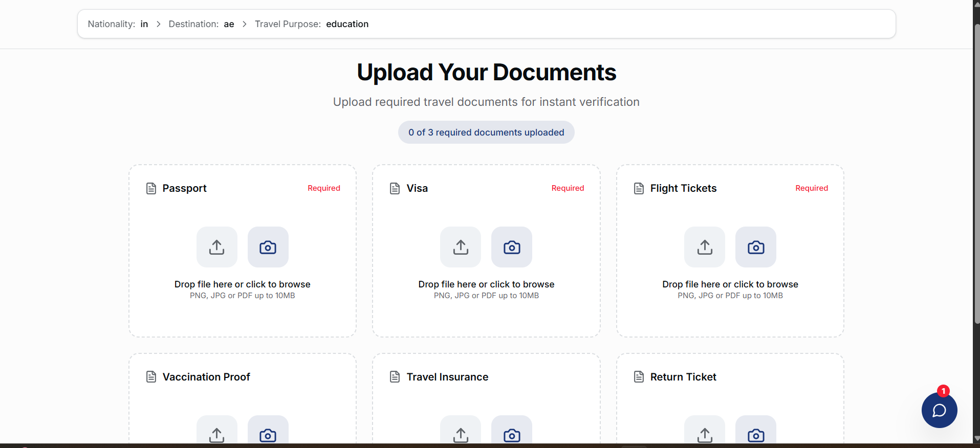The width and height of the screenshot is (980, 448).
Task: Click the chevron after Destination ae
Action: coord(245,24)
